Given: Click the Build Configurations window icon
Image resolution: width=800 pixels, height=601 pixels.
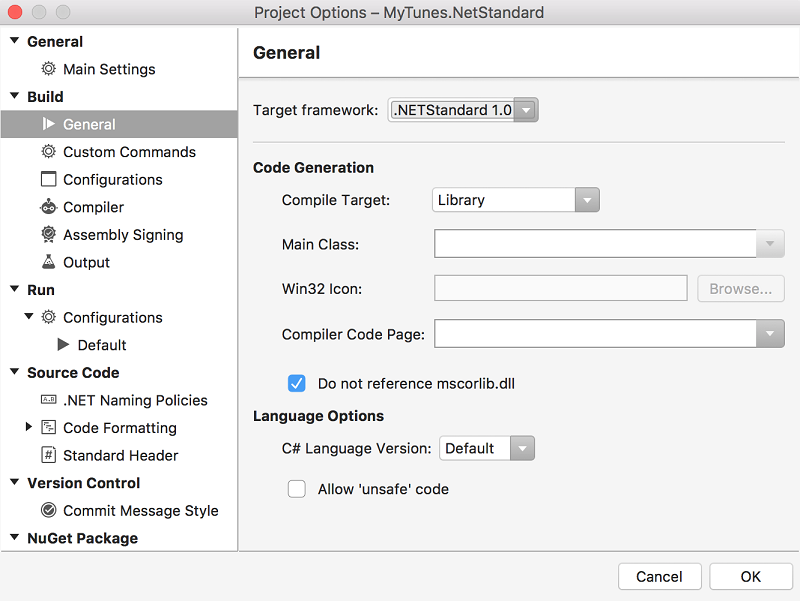Looking at the screenshot, I should 48,179.
